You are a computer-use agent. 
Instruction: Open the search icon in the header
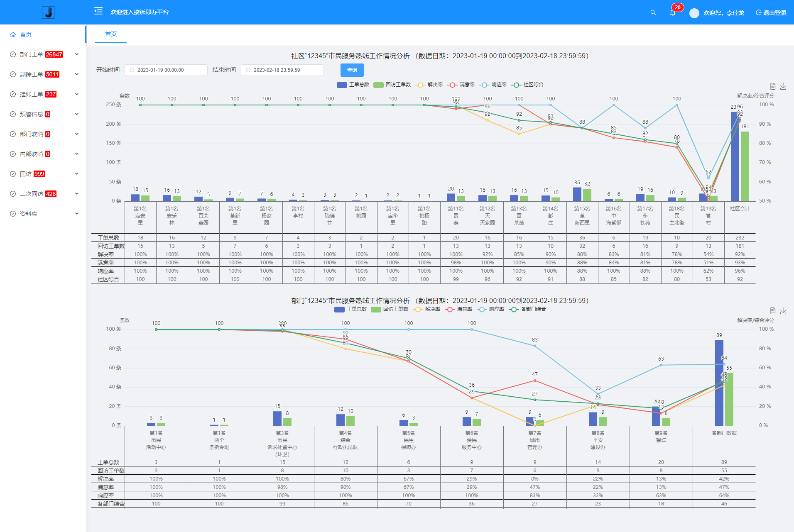(x=653, y=12)
